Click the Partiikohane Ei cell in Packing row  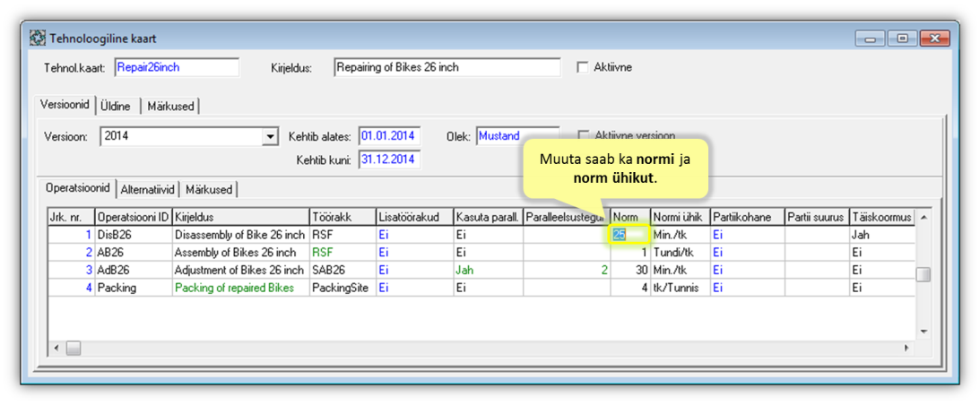click(x=747, y=289)
